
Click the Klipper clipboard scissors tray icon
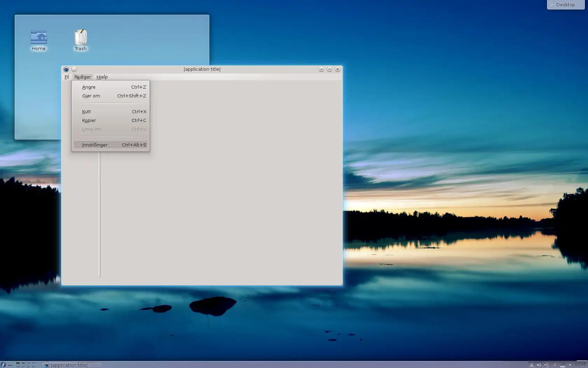pyautogui.click(x=532, y=365)
